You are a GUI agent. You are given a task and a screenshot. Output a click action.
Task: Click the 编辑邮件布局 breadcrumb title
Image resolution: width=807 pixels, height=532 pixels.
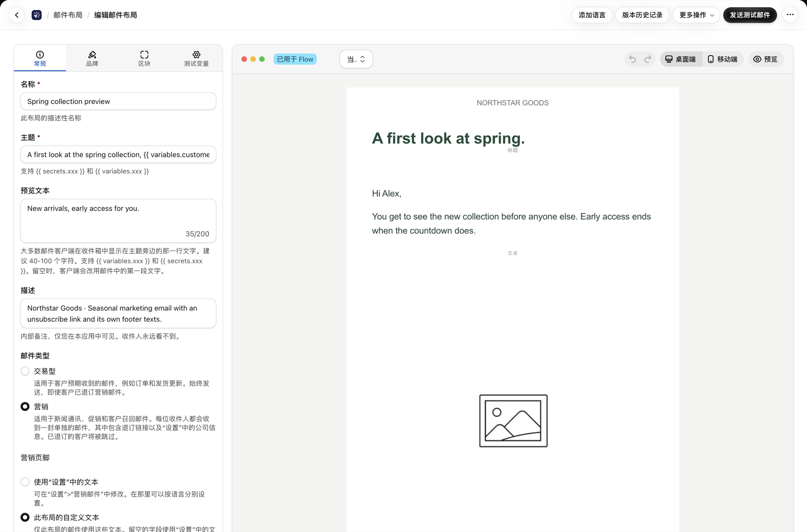coord(116,15)
